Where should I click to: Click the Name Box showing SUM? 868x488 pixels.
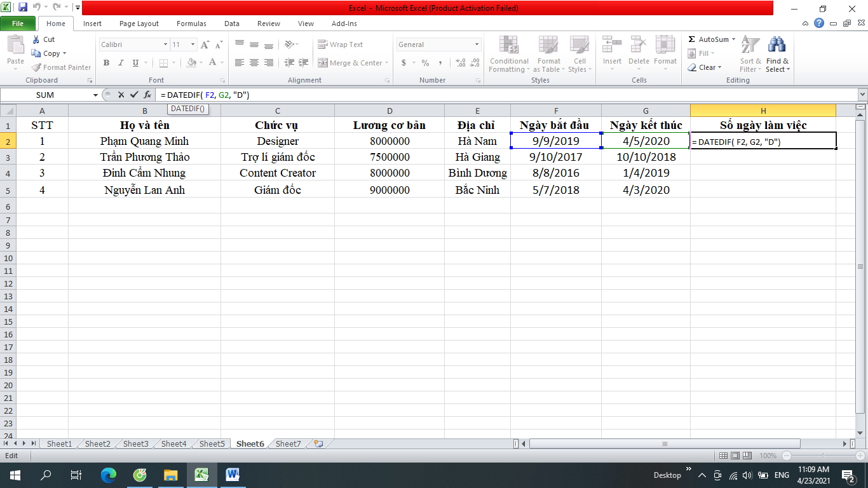coord(46,95)
